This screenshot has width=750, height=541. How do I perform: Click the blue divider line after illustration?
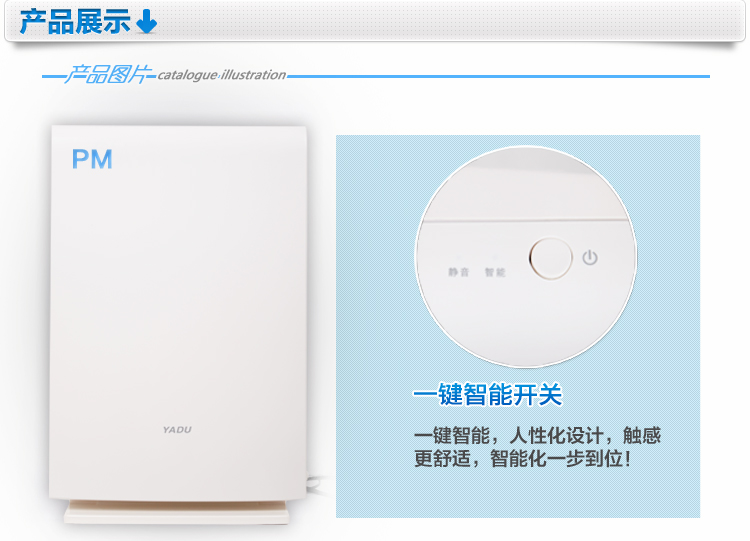coord(498,76)
